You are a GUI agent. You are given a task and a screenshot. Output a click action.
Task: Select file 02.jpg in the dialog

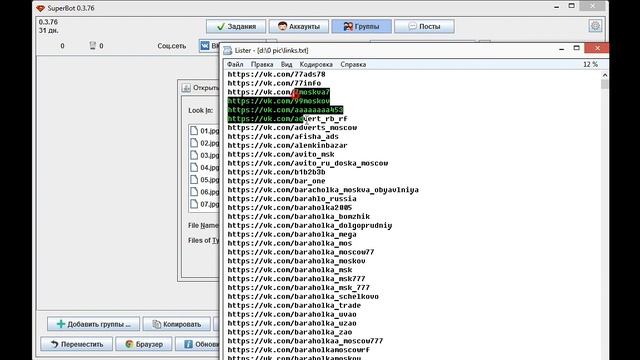coord(205,143)
